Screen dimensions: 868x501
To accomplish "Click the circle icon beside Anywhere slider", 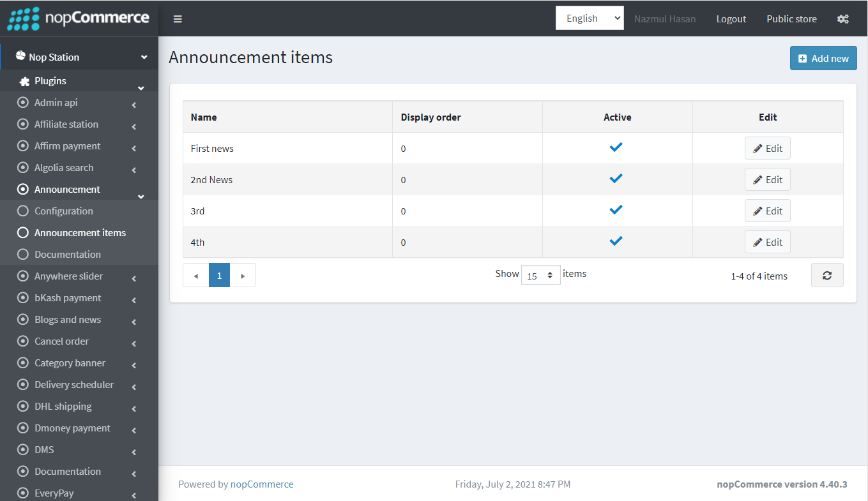I will [23, 276].
